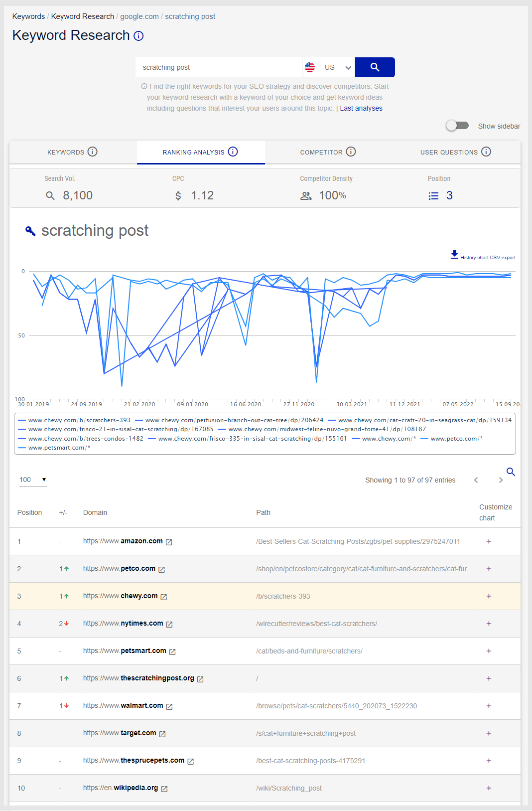The width and height of the screenshot is (532, 811).
Task: Toggle www.chewy.com/* legend series
Action: (x=384, y=439)
